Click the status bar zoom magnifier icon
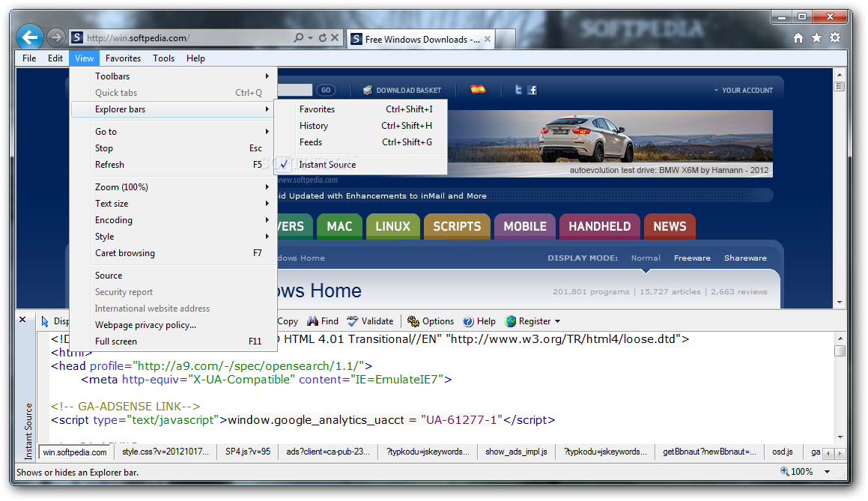Viewport: 868px width, 501px height. [784, 471]
